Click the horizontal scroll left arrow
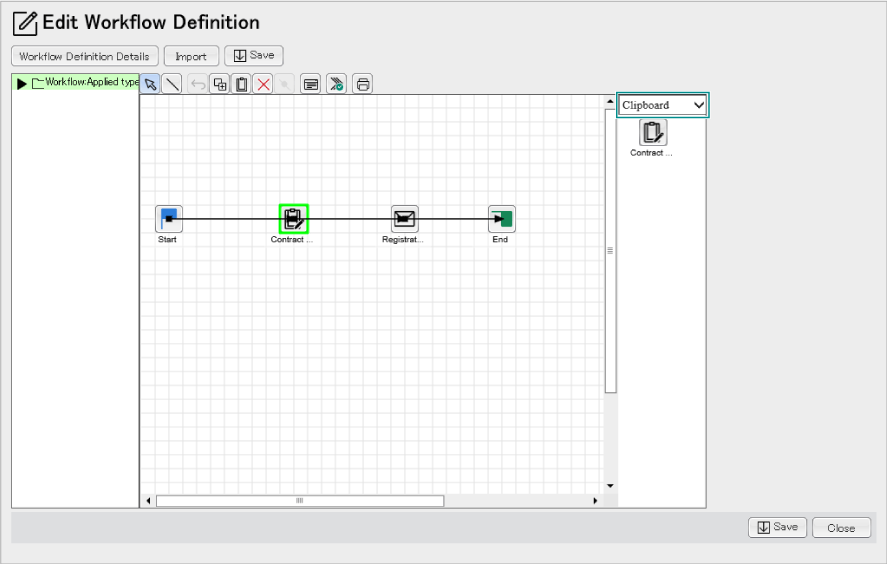 coord(148,501)
